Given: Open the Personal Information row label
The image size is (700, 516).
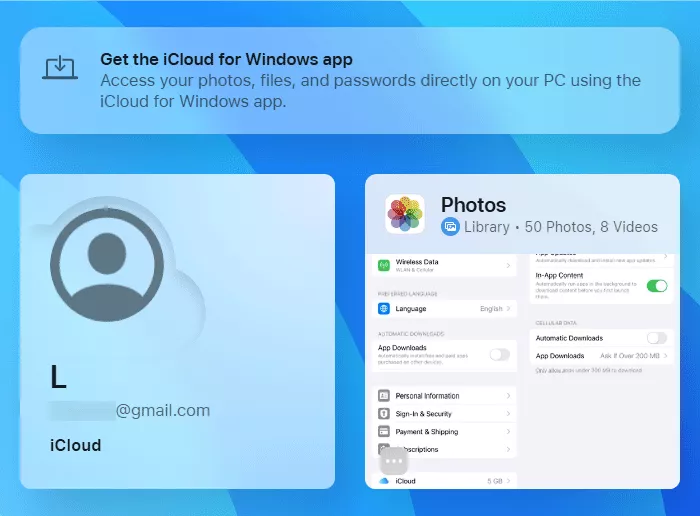Looking at the screenshot, I should tap(427, 395).
